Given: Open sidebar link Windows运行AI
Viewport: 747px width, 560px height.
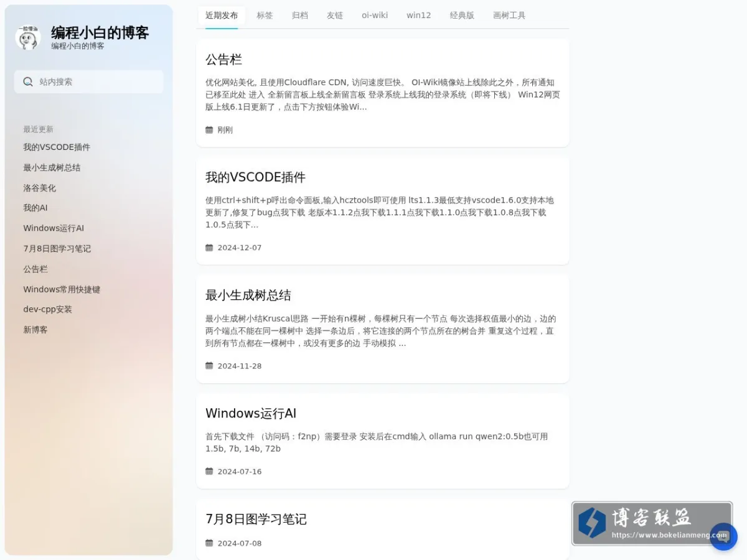Looking at the screenshot, I should 54,228.
